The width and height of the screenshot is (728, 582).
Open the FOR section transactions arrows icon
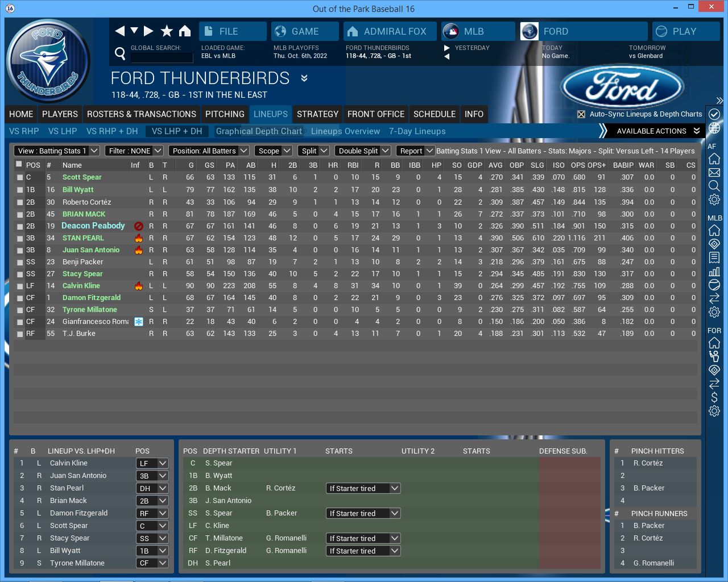(714, 384)
